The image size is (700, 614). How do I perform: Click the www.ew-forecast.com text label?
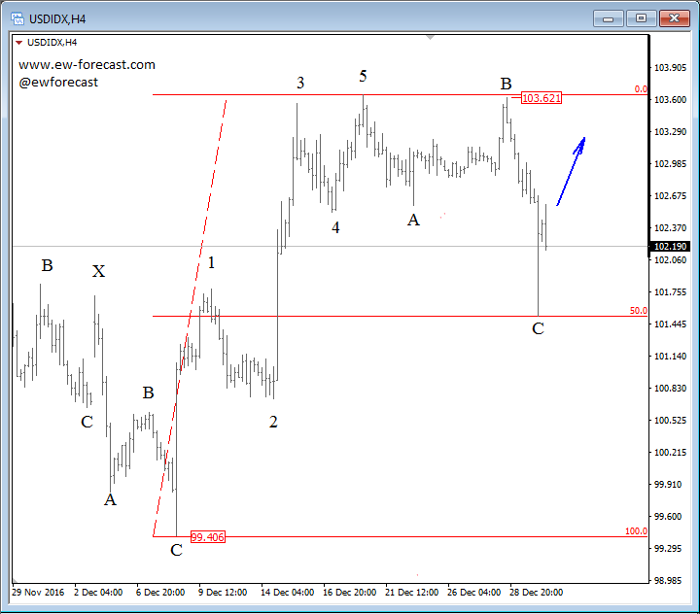(87, 65)
